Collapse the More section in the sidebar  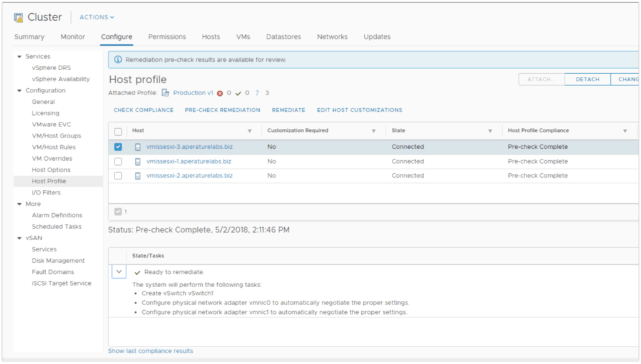pyautogui.click(x=19, y=204)
